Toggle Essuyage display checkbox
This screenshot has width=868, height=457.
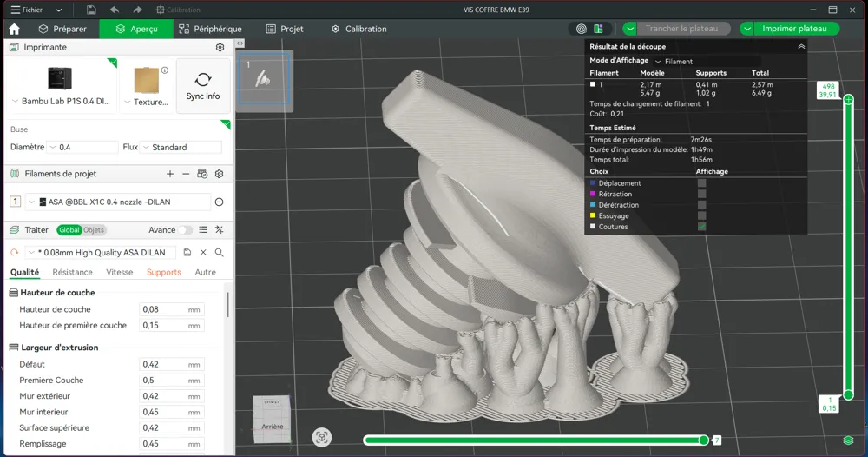[702, 216]
